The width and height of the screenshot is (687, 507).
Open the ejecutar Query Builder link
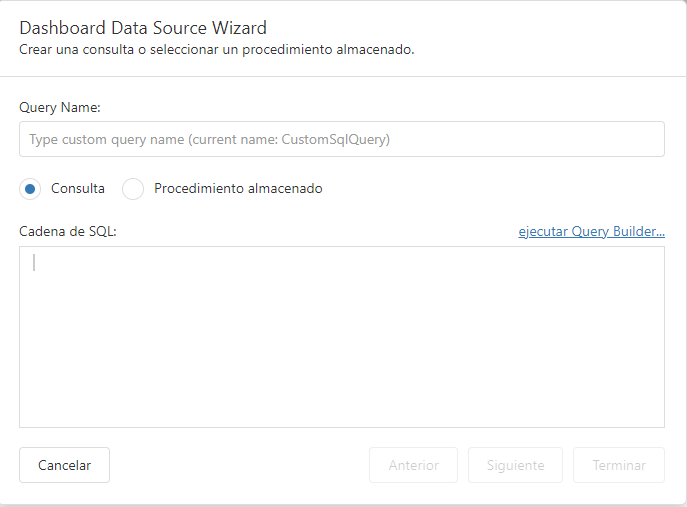pyautogui.click(x=591, y=232)
